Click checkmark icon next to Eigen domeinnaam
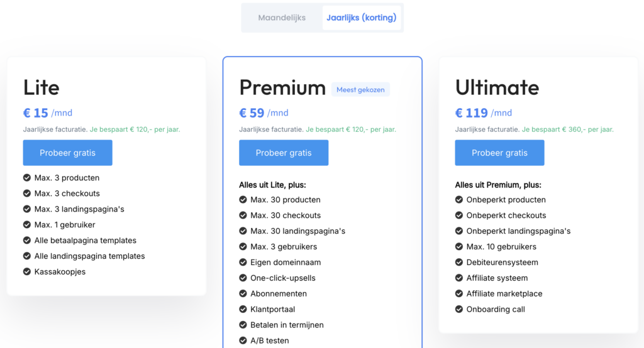 243,263
